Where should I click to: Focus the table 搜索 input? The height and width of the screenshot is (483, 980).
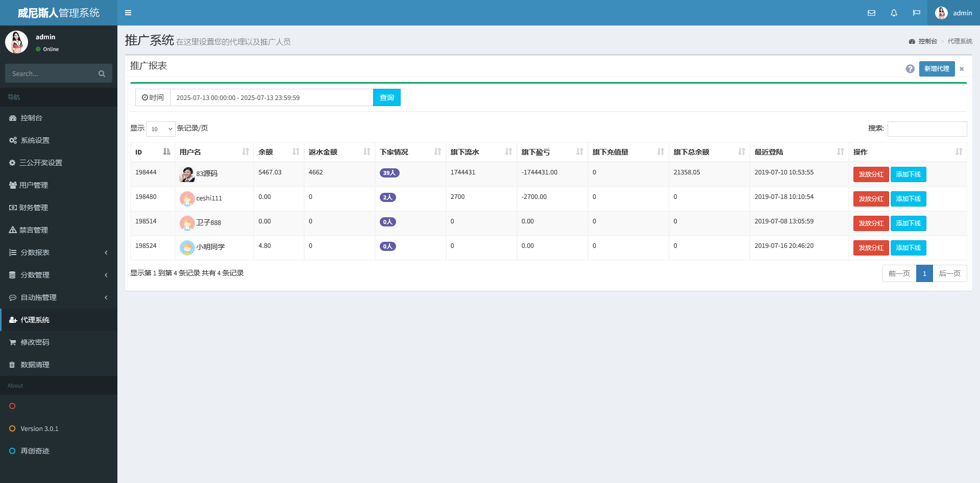tap(927, 129)
